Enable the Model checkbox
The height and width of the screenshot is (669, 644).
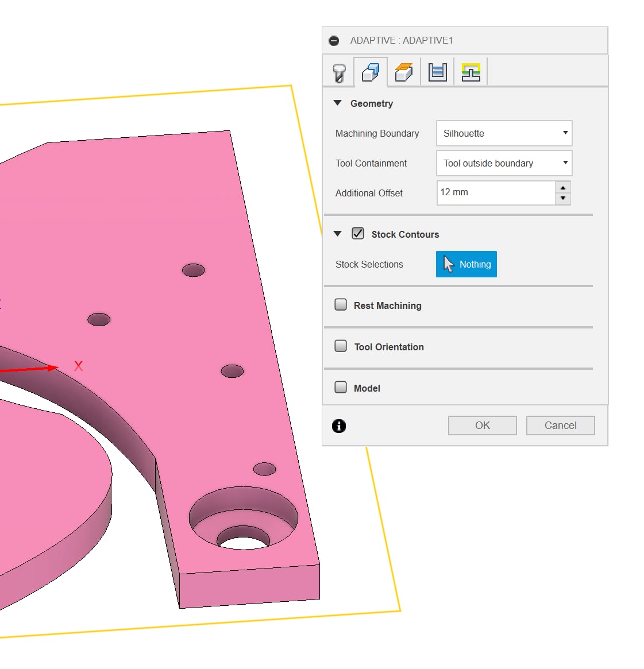pos(341,387)
